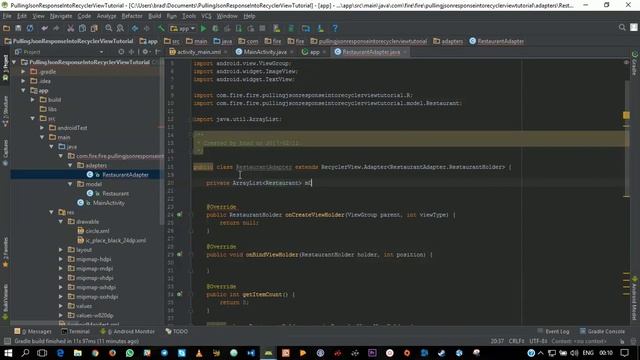This screenshot has height=360, width=640.
Task: Click the Debug app bug icon
Action: (x=215, y=29)
